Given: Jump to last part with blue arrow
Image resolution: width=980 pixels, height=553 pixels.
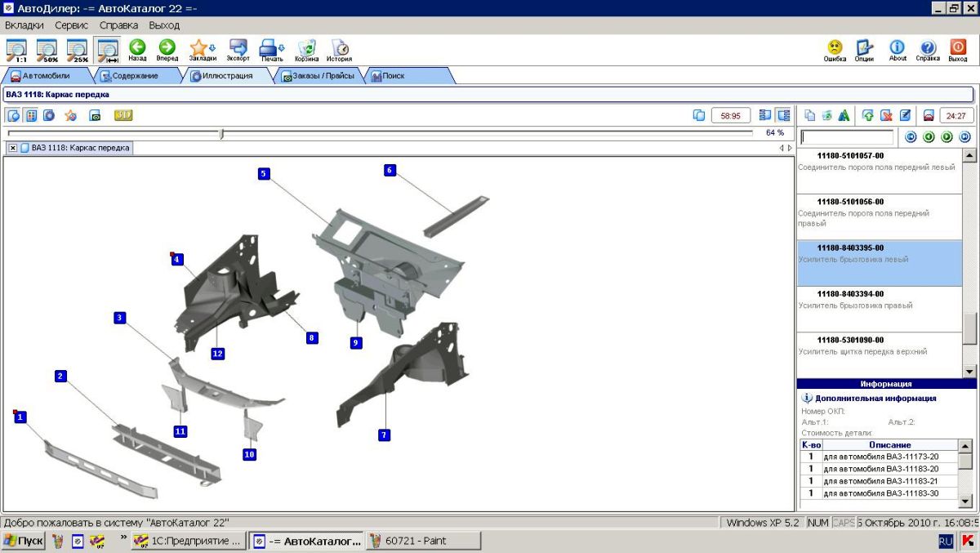Looking at the screenshot, I should pyautogui.click(x=964, y=137).
